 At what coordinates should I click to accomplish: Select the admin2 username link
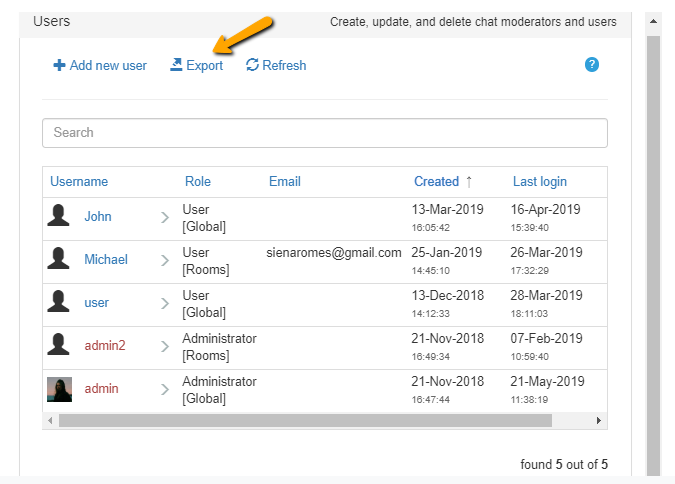coord(105,346)
